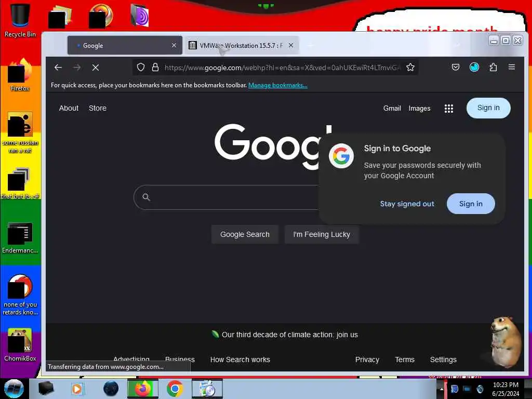Screen dimensions: 532x399
Task: Select the Endermanc... desktop icon
Action: pos(20,237)
